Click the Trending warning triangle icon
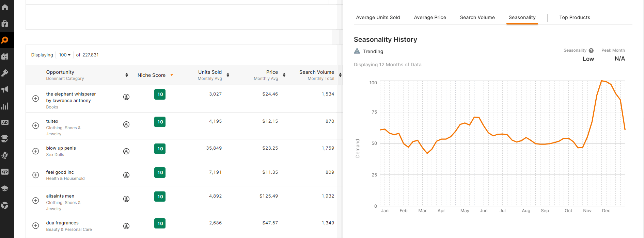The width and height of the screenshot is (644, 238). coord(357,51)
